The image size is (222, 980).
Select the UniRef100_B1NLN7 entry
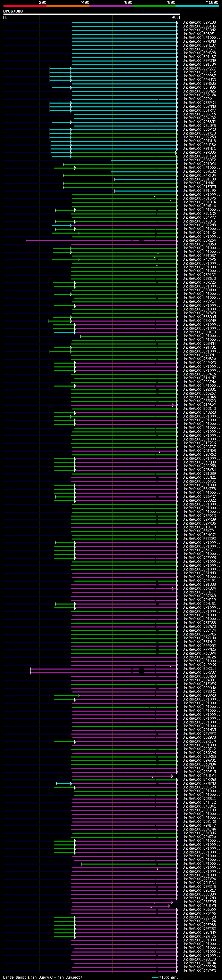coord(199,378)
